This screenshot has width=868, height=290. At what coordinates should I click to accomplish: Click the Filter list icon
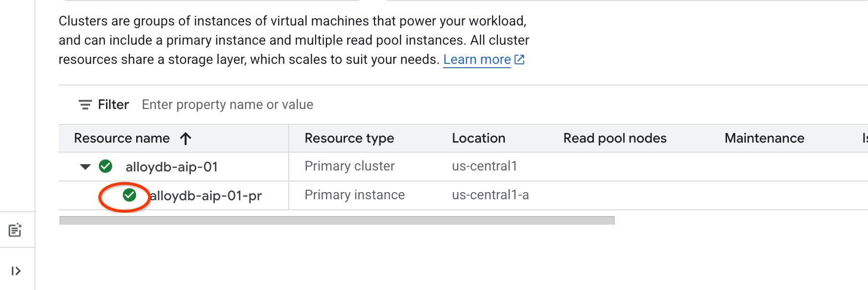tap(85, 105)
